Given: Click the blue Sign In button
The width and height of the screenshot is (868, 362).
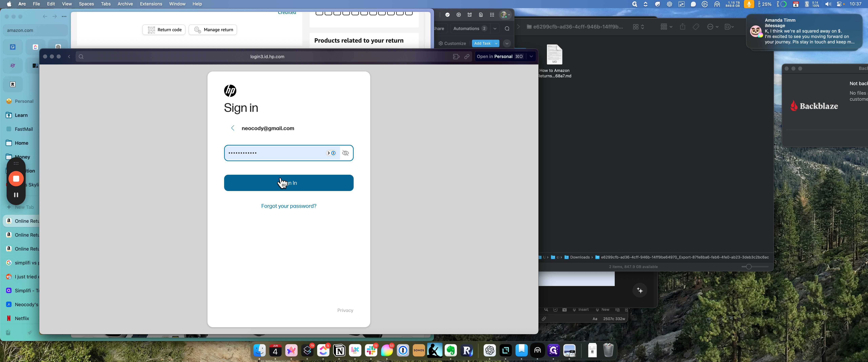Looking at the screenshot, I should [288, 183].
